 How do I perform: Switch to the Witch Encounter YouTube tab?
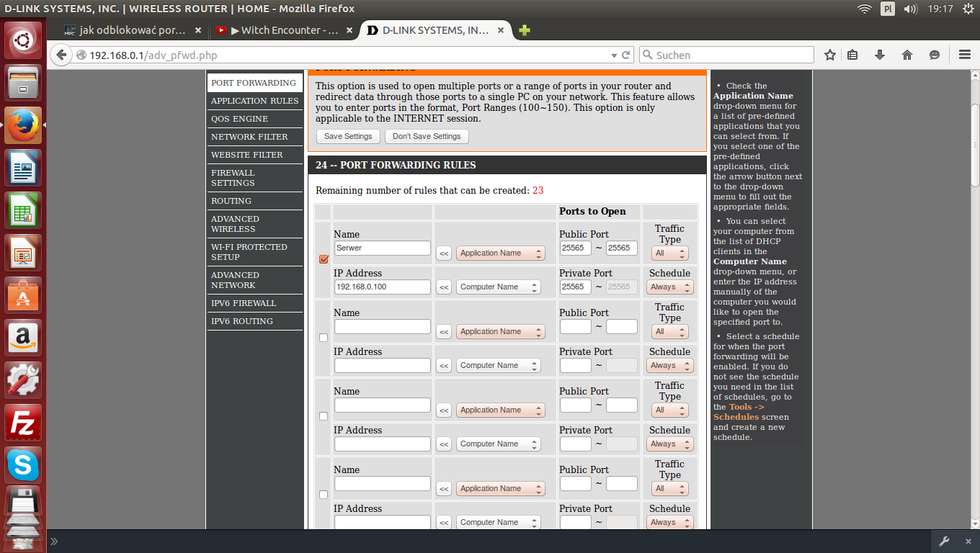[285, 30]
